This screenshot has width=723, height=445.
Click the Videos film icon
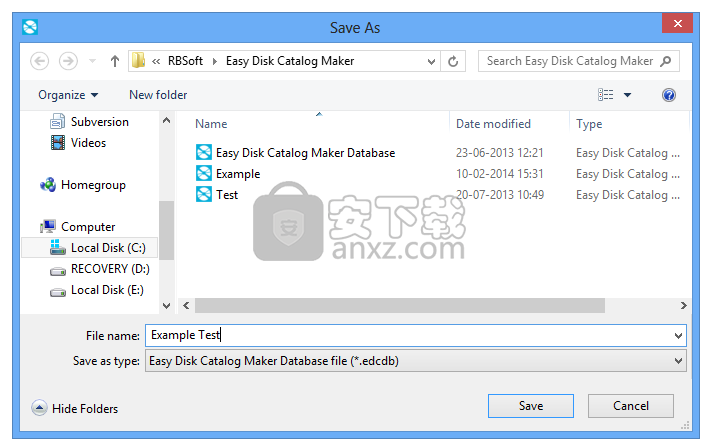[58, 143]
